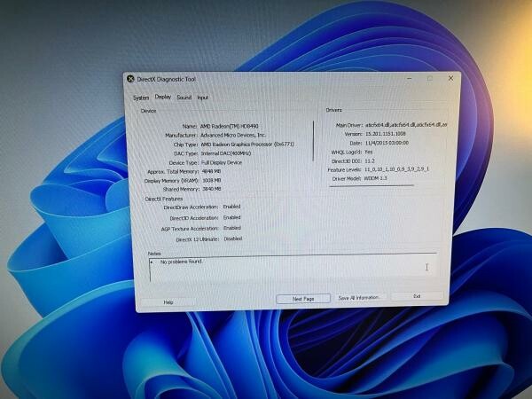Click the Display Memory (VRAM) value
Image resolution: width=532 pixels, height=399 pixels.
[212, 181]
